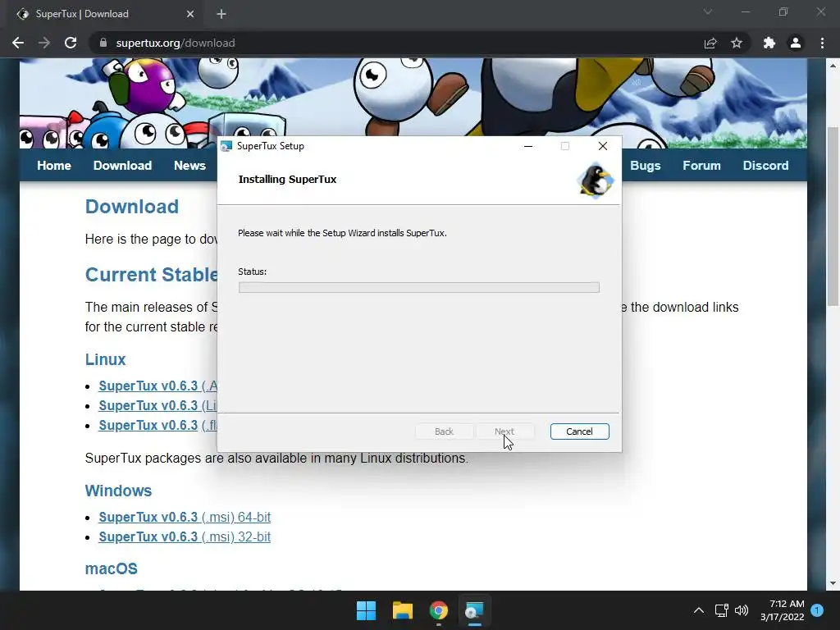This screenshot has width=840, height=630.
Task: Click the Next button in setup wizard
Action: [x=504, y=431]
